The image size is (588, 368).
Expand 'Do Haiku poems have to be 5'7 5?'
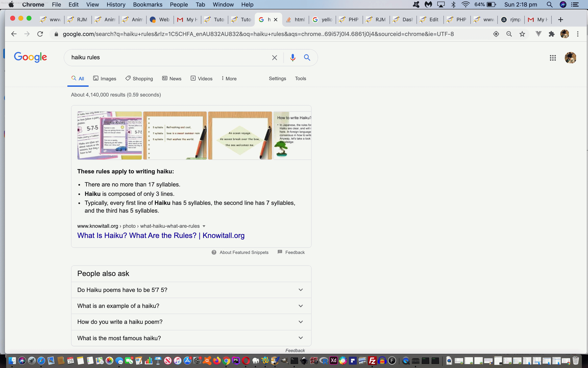coord(191,290)
